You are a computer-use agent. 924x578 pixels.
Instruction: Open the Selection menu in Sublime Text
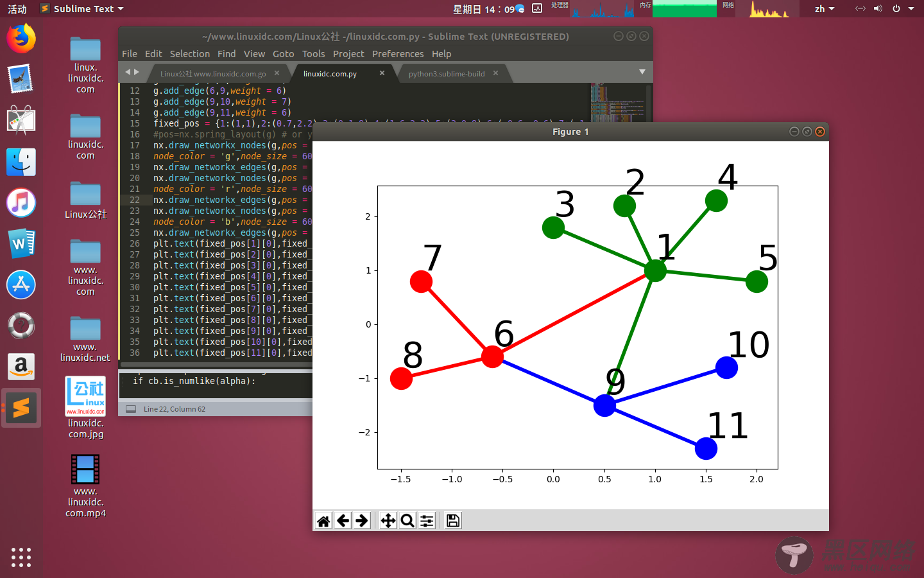(x=190, y=54)
